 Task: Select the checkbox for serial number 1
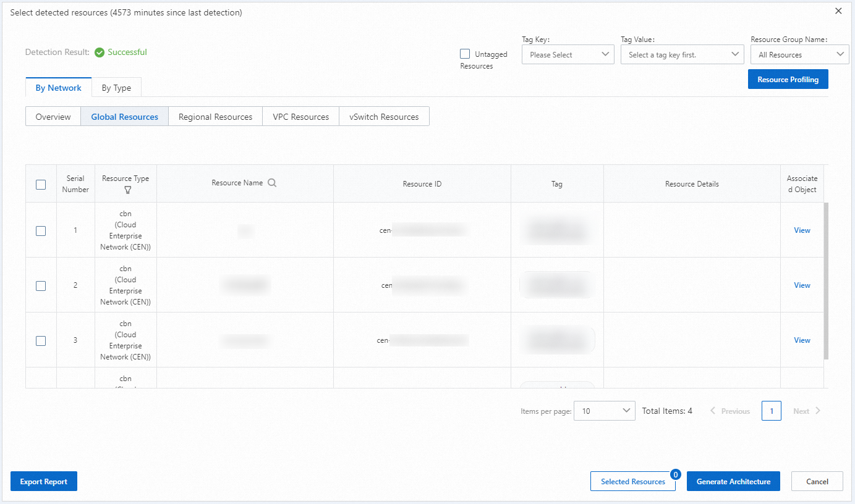click(x=41, y=230)
